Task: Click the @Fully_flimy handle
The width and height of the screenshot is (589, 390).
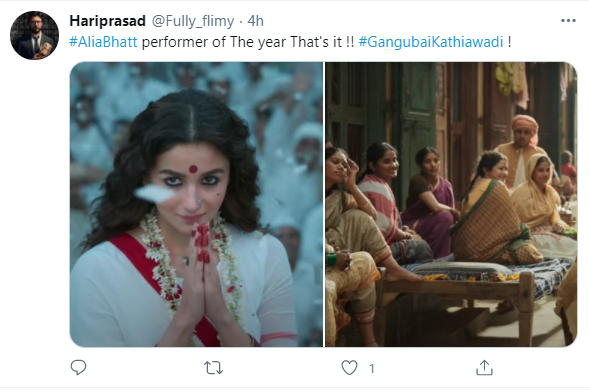Action: click(193, 21)
